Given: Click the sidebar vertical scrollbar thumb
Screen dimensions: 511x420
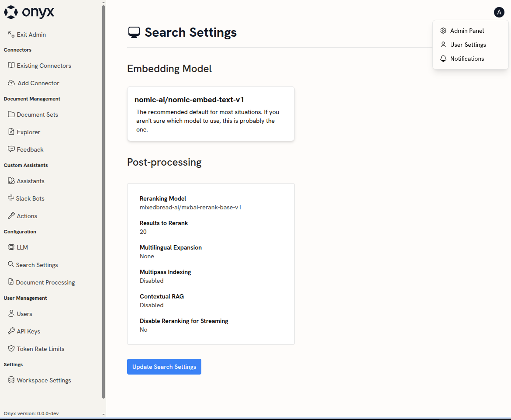Looking at the screenshot, I should pyautogui.click(x=104, y=201).
